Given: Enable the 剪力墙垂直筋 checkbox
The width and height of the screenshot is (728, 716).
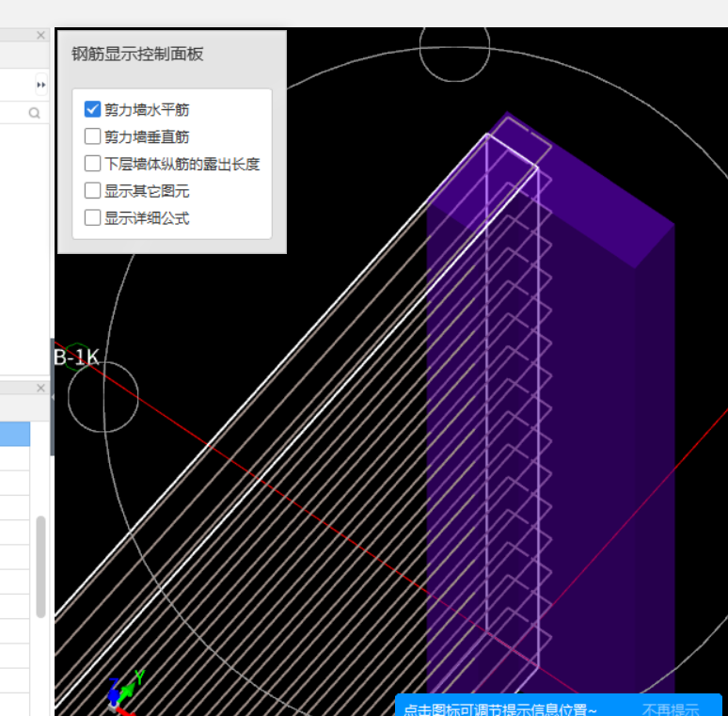Looking at the screenshot, I should [x=92, y=136].
